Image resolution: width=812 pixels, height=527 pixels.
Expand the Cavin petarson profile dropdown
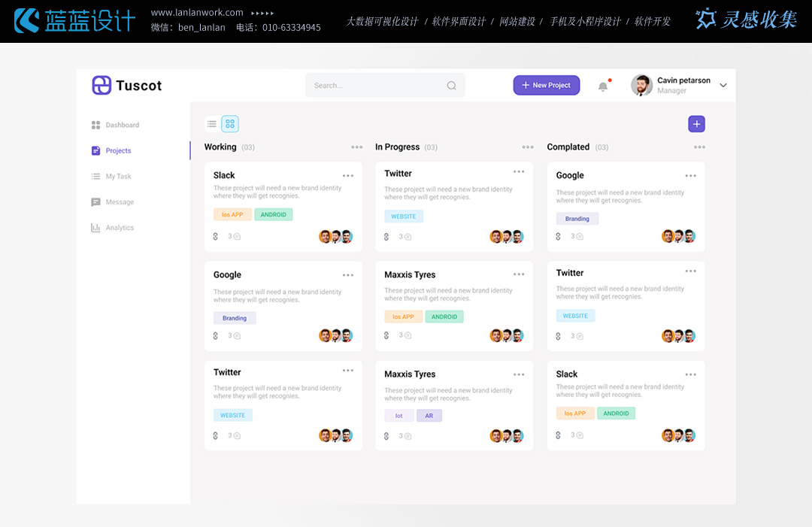(x=723, y=86)
